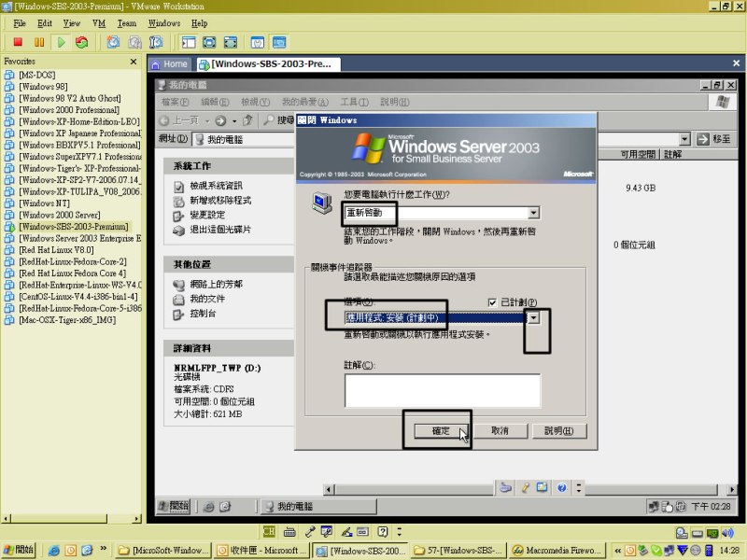The width and height of the screenshot is (747, 560).
Task: Switch to the Home tab
Action: point(170,64)
